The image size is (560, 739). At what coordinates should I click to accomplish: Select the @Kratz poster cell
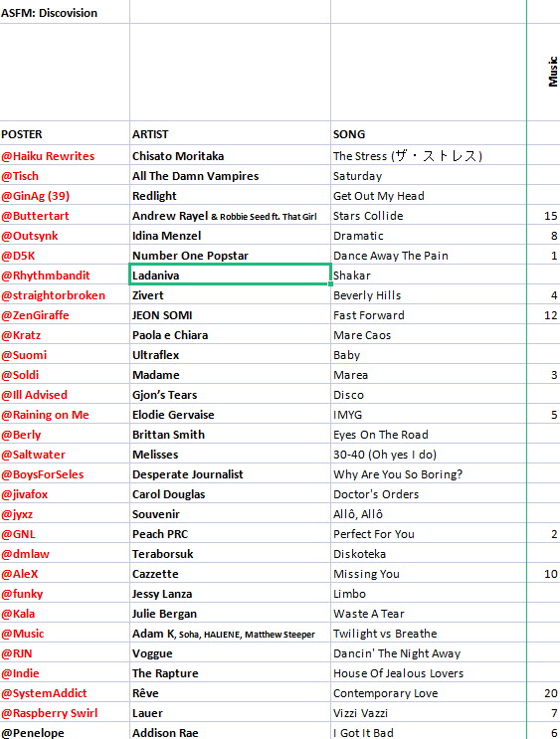[x=65, y=334]
